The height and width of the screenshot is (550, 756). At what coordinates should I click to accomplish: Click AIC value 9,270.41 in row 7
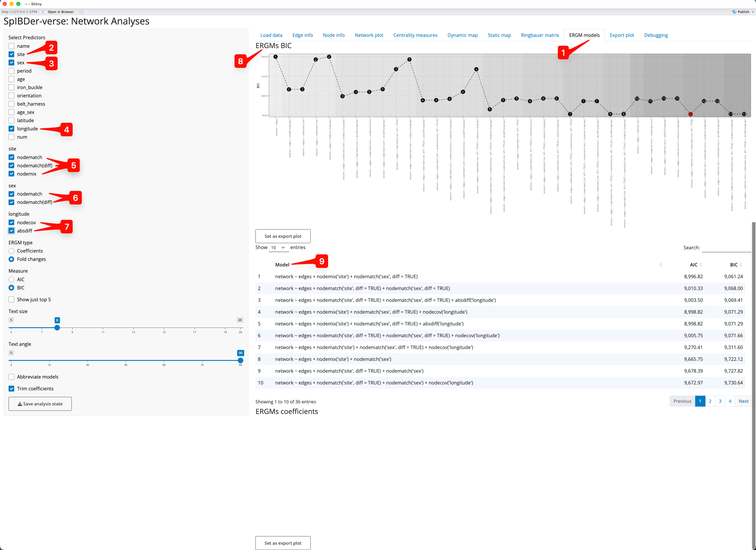pos(693,347)
